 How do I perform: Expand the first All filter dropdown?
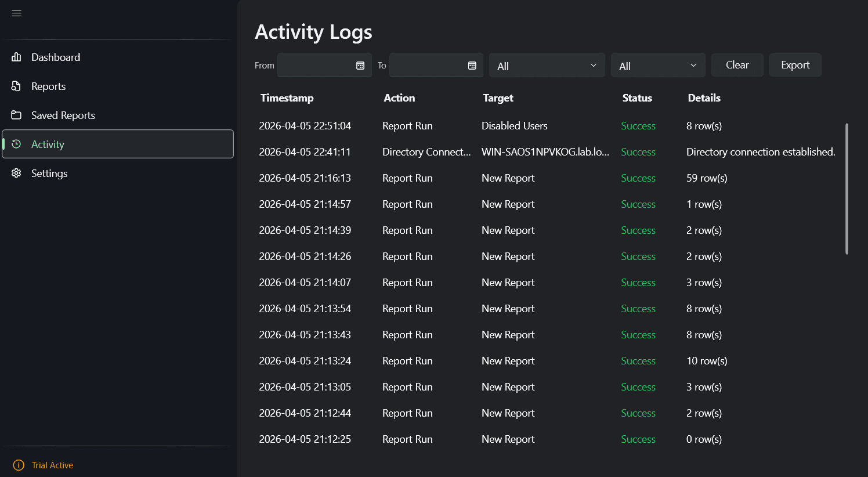pyautogui.click(x=547, y=65)
